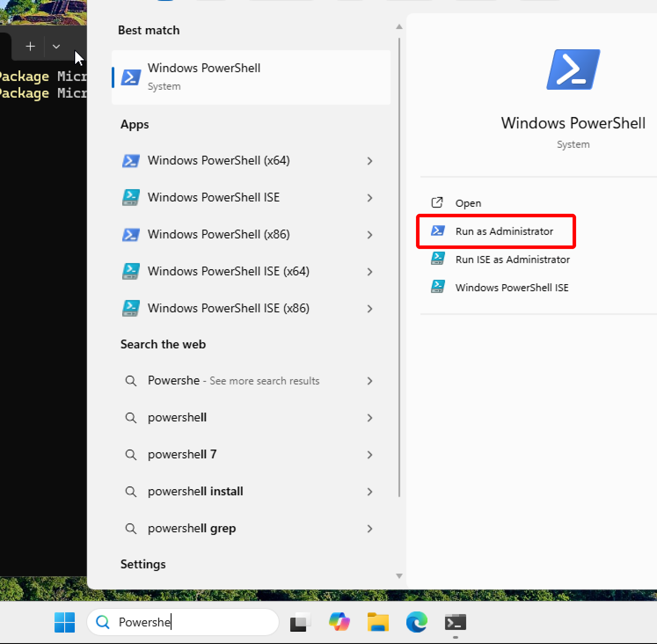Open Task View from the taskbar
Screen dimensions: 657x644
(x=301, y=622)
